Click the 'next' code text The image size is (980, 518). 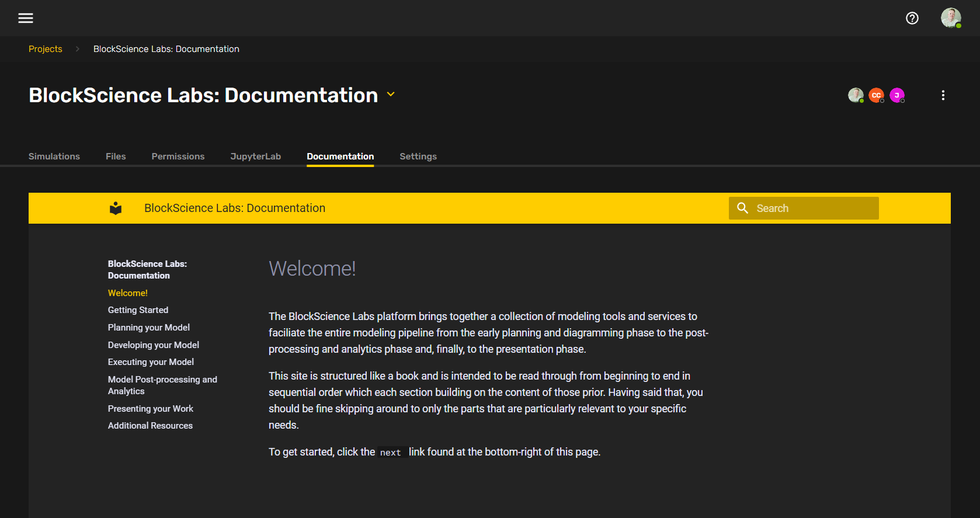(x=391, y=453)
